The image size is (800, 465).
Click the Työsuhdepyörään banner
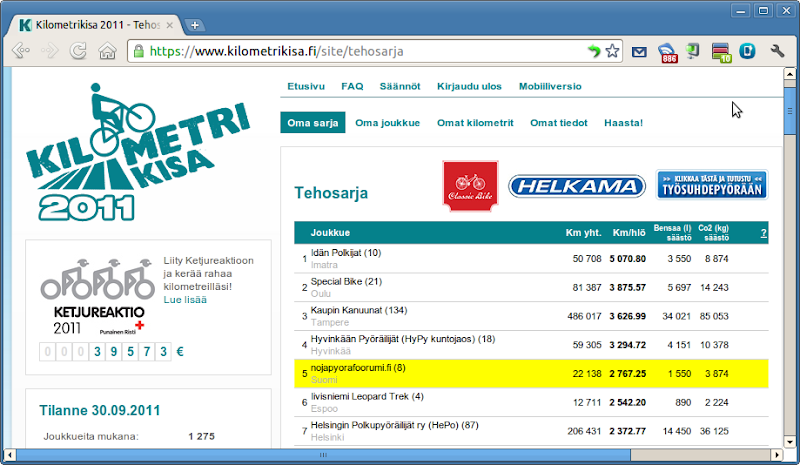(712, 185)
